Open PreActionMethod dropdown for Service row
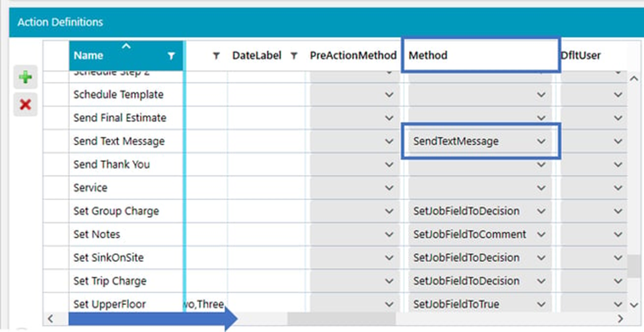The image size is (644, 332). point(389,188)
